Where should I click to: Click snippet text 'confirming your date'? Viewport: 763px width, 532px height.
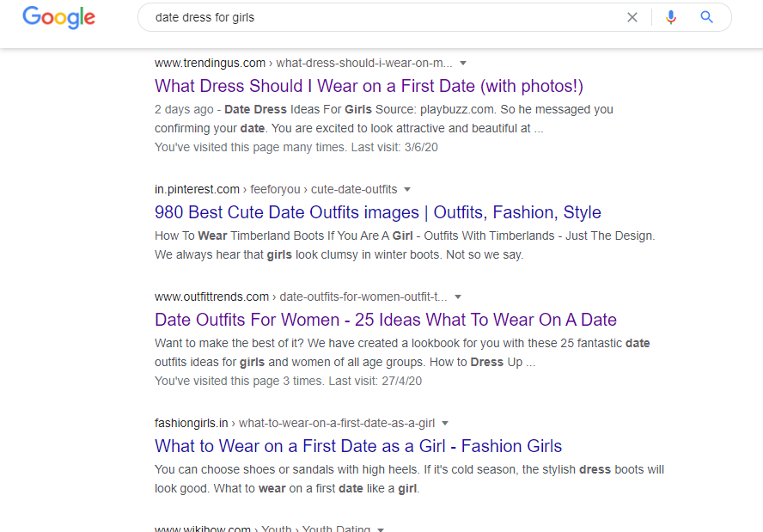click(x=210, y=129)
